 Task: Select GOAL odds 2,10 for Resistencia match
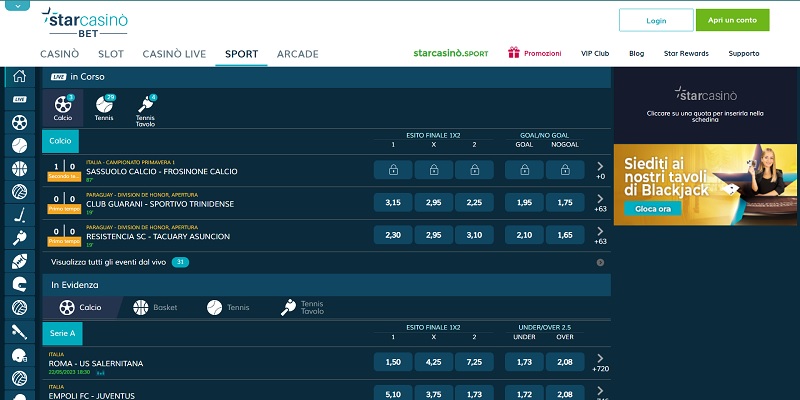(524, 235)
